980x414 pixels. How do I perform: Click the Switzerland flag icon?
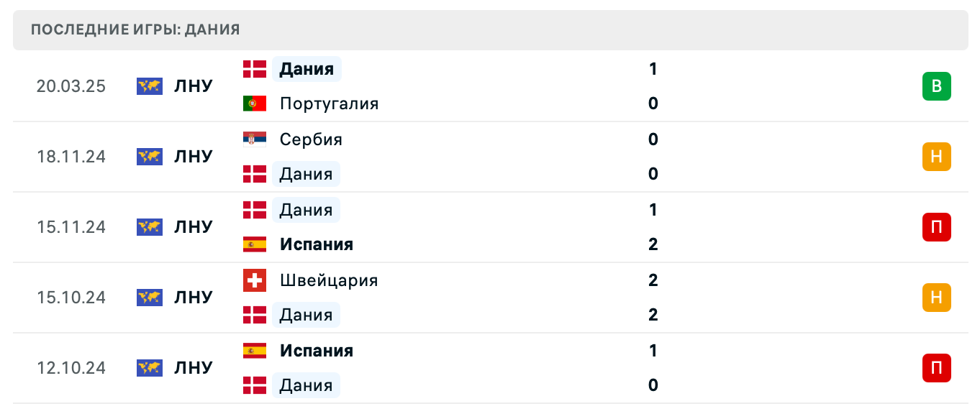(x=255, y=280)
